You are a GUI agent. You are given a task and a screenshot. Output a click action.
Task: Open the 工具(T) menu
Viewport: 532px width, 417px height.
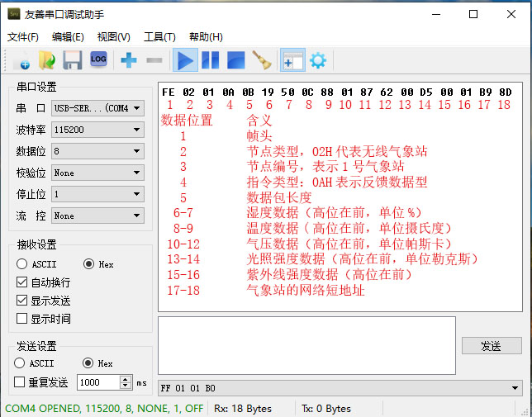[x=159, y=36]
